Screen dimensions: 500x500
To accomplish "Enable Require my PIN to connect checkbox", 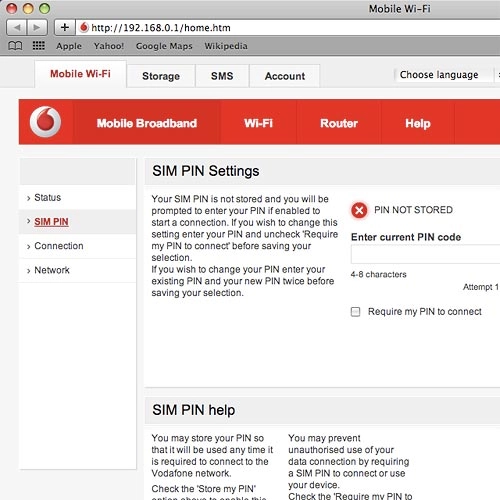I will pyautogui.click(x=355, y=312).
